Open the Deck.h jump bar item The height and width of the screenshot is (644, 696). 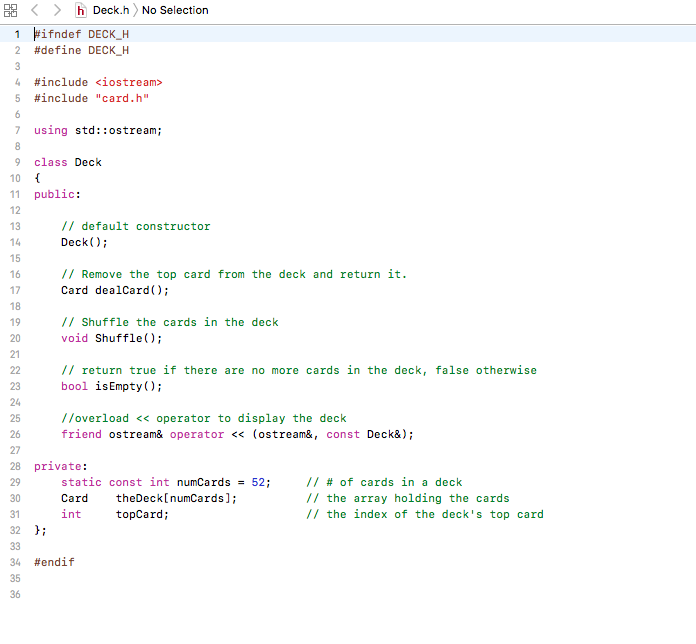click(111, 10)
